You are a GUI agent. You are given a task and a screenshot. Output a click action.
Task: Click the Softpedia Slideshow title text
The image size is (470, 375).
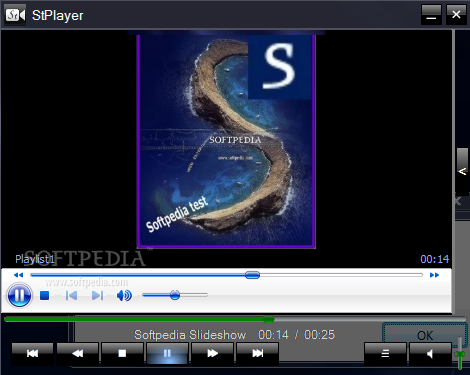pos(190,335)
